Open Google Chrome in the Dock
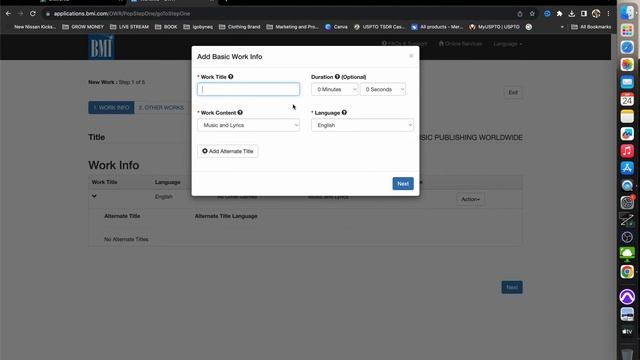The height and width of the screenshot is (360, 640). coord(627,271)
